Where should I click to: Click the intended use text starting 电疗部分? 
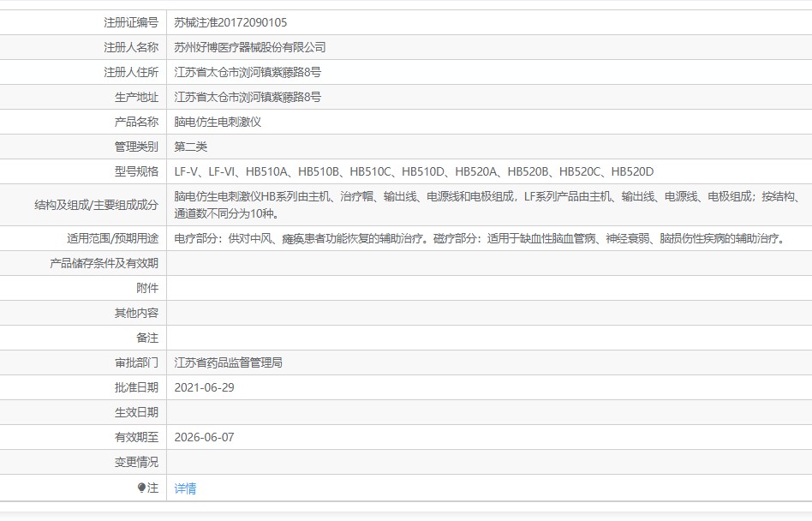point(481,238)
